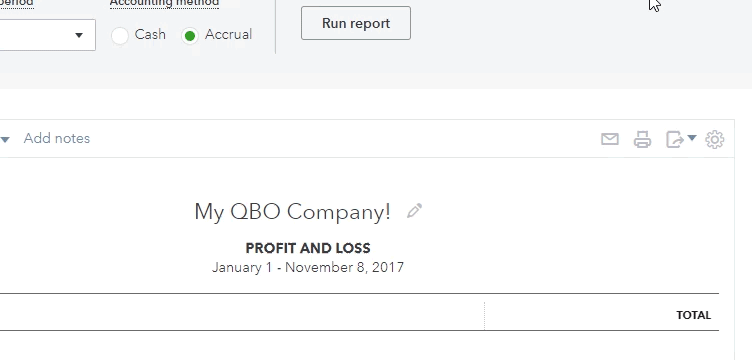Click the report period label text

coord(17,3)
